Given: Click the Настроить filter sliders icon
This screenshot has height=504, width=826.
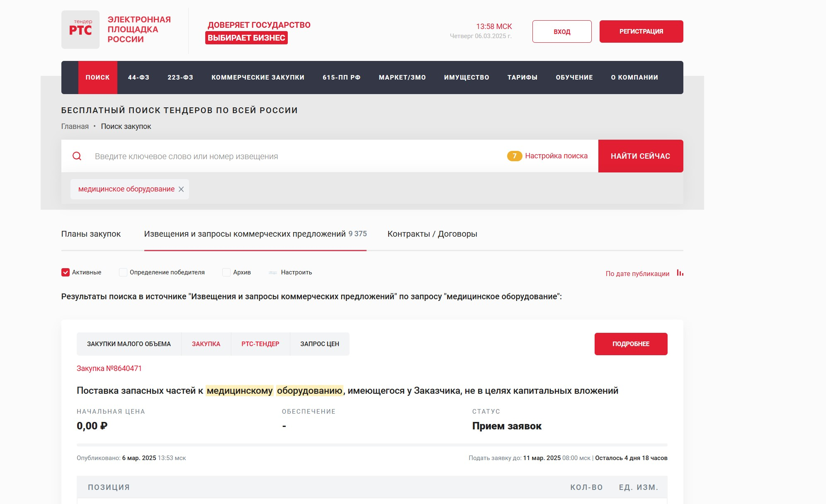Looking at the screenshot, I should point(273,273).
